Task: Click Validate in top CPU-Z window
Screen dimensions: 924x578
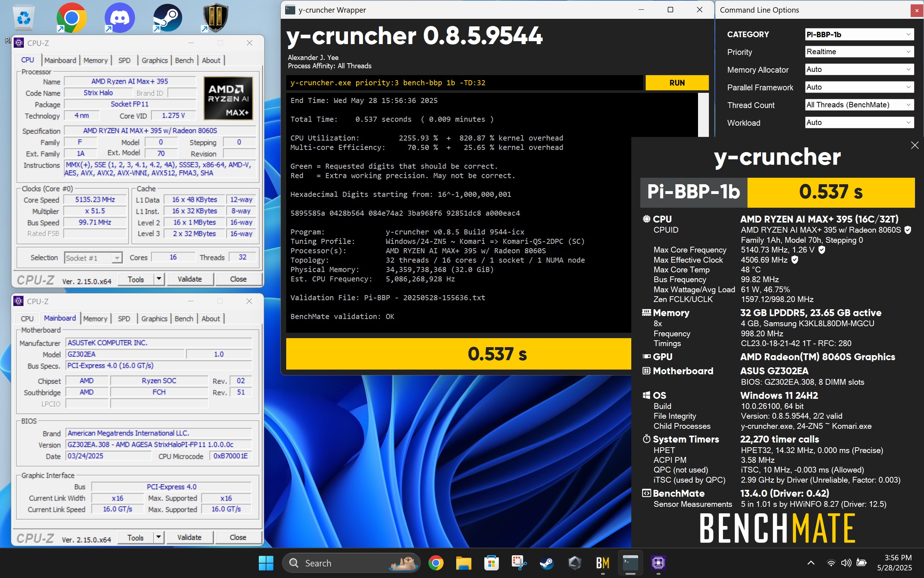Action: tap(190, 279)
